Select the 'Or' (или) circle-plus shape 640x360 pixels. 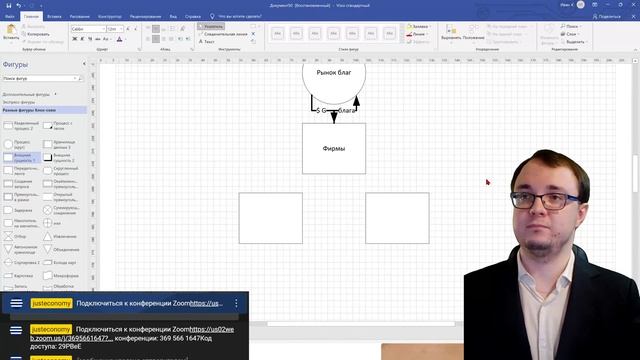pos(52,223)
